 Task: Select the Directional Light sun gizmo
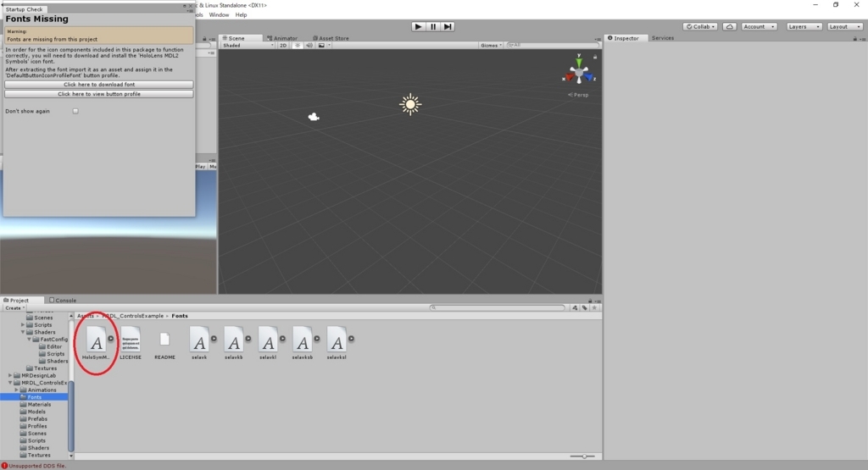(410, 104)
